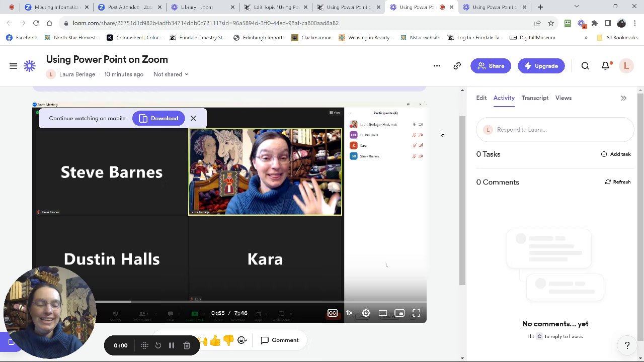Click the recording drag handle grip

pos(144,345)
